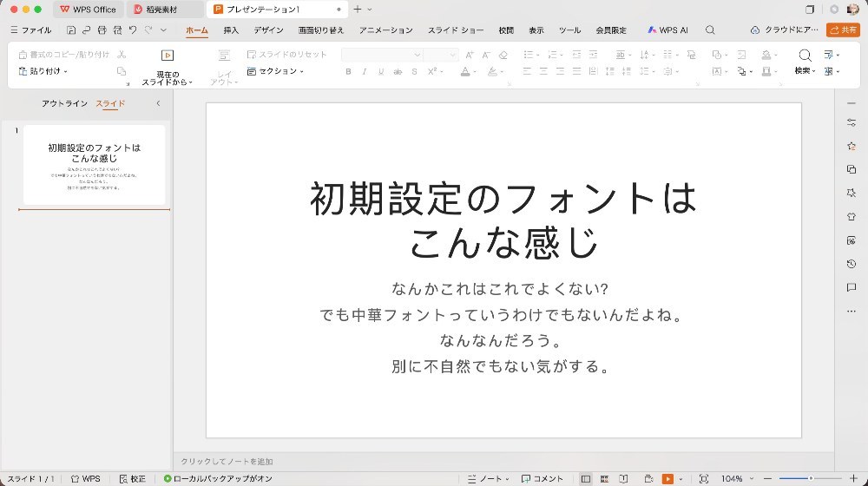Open the font name combo box

coord(382,55)
